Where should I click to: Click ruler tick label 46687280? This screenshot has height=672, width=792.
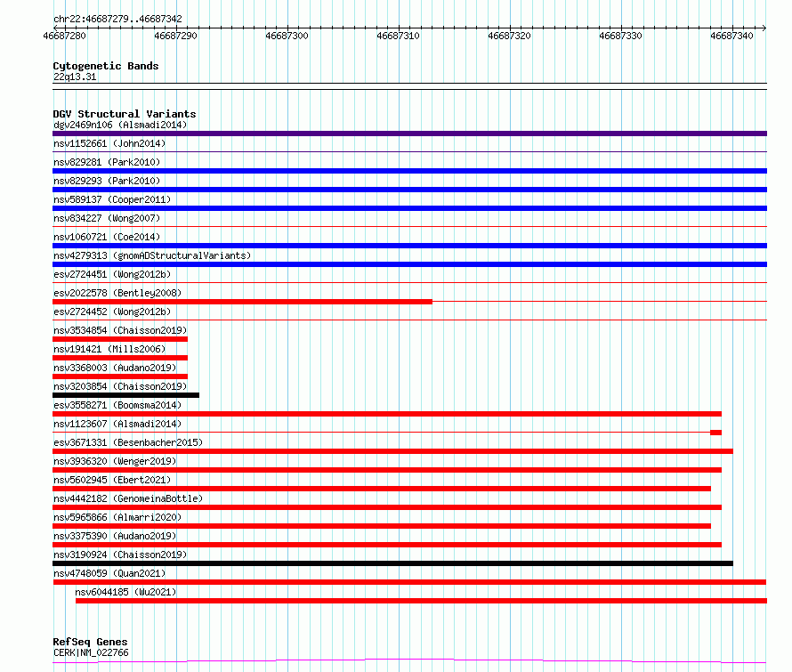(x=65, y=36)
